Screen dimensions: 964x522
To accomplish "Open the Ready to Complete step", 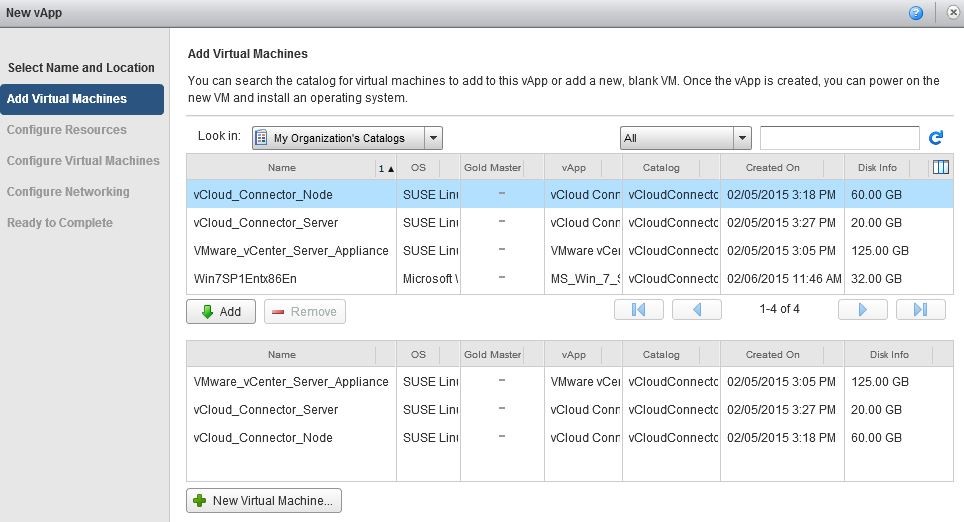I will (x=60, y=223).
